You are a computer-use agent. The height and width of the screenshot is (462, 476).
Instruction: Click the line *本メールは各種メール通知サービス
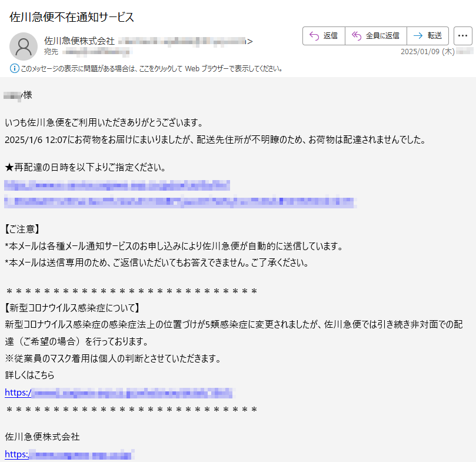coord(174,246)
